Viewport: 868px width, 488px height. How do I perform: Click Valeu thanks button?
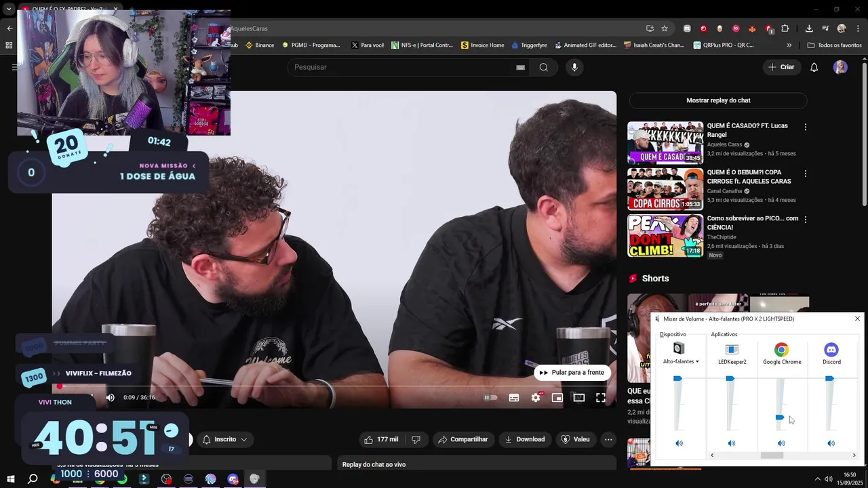(576, 439)
